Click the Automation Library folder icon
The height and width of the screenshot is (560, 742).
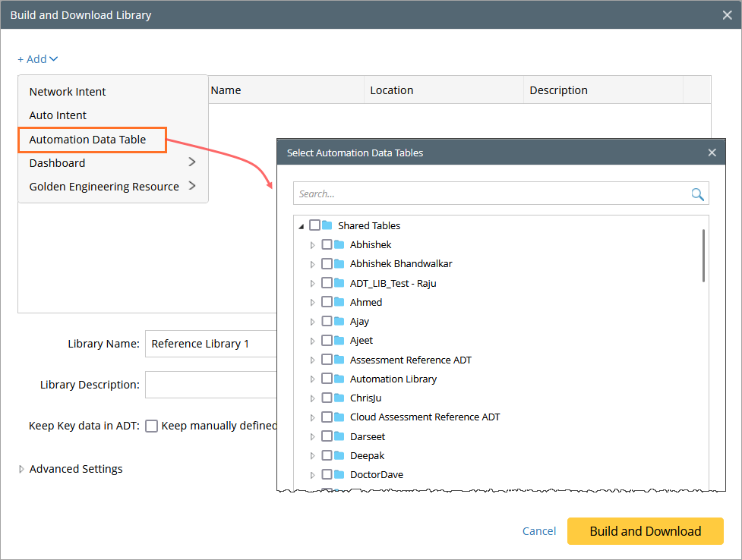pyautogui.click(x=339, y=379)
